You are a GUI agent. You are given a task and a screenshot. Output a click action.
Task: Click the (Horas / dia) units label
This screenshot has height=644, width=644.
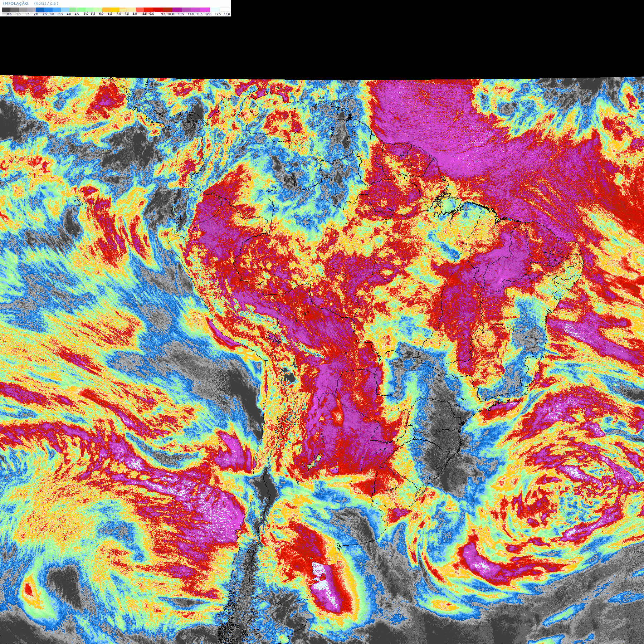pyautogui.click(x=46, y=3)
